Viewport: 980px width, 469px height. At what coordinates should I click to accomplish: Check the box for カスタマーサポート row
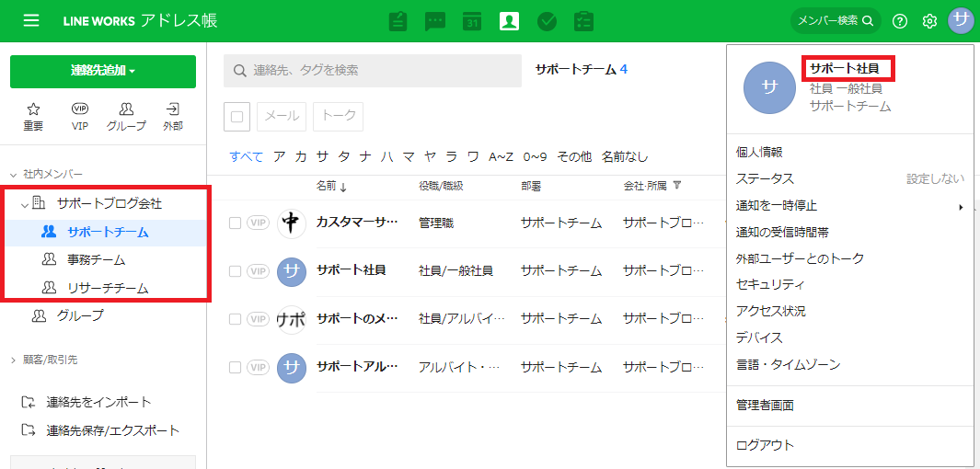(236, 223)
